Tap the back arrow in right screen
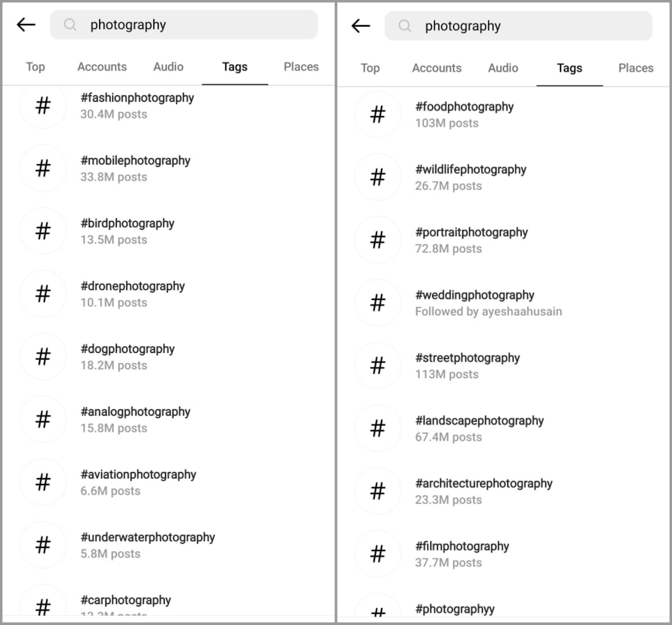This screenshot has width=672, height=625. tap(361, 26)
